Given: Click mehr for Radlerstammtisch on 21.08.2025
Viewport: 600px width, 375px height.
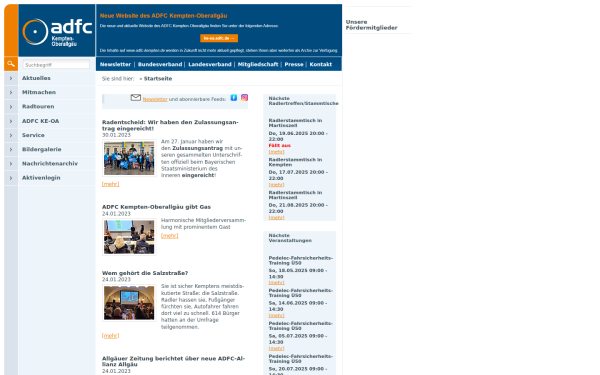Looking at the screenshot, I should [x=276, y=217].
